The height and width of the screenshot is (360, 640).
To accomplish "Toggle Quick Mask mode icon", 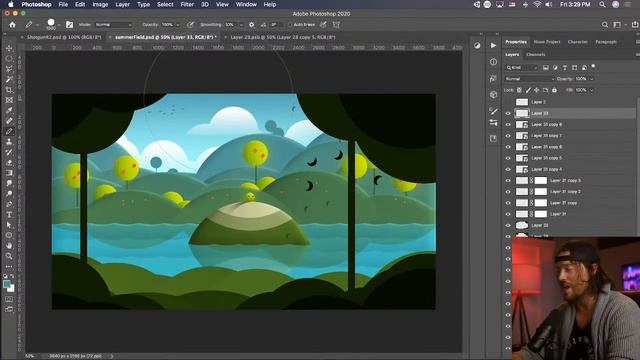I will 9,299.
